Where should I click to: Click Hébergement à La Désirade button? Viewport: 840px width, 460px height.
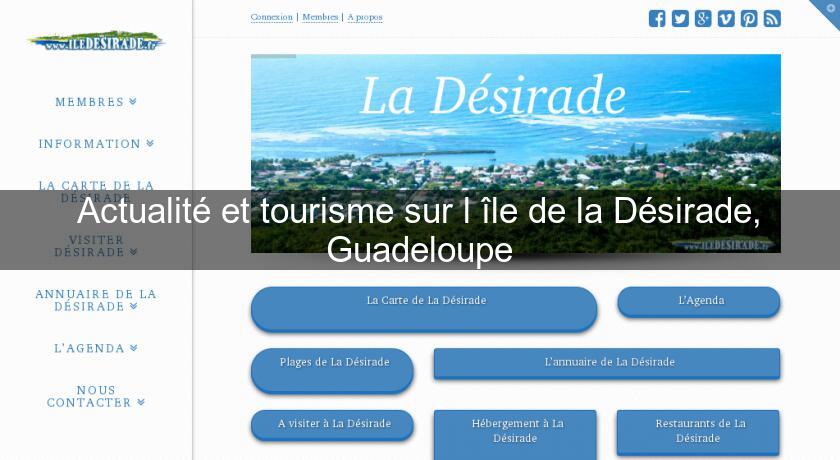click(x=515, y=433)
